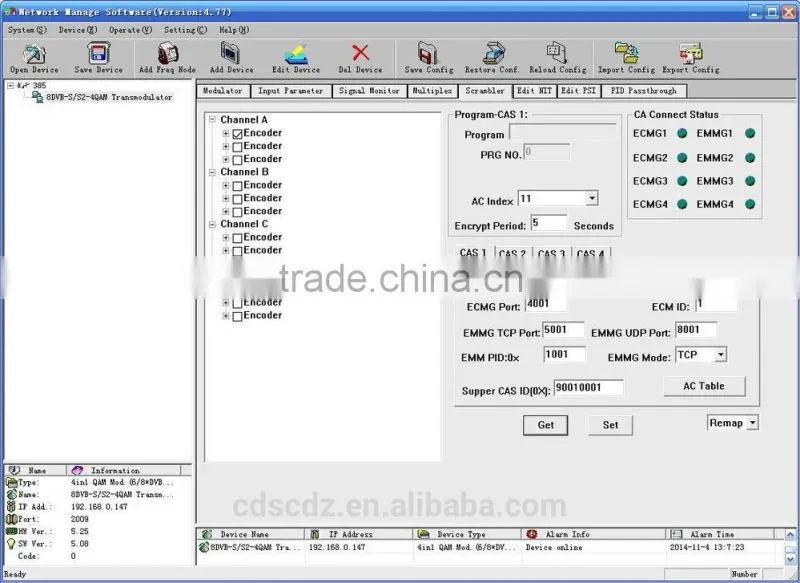Switch to the PID Passthrough tab

tap(643, 91)
